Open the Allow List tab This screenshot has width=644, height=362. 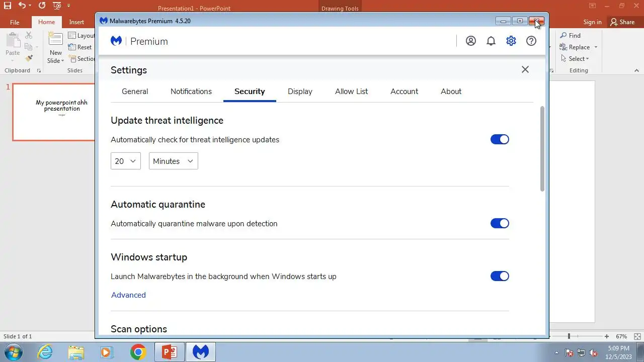(352, 92)
